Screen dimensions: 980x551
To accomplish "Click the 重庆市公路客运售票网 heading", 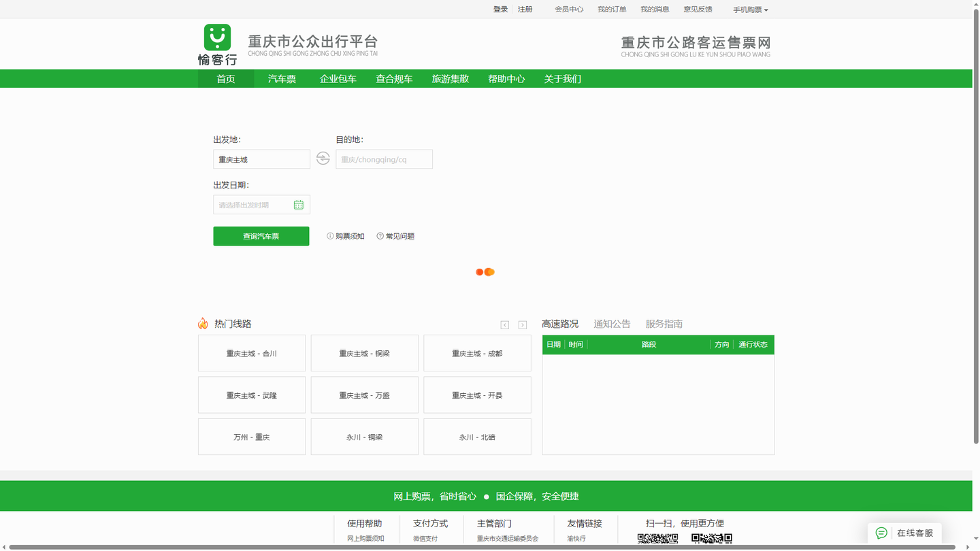I will click(x=696, y=43).
